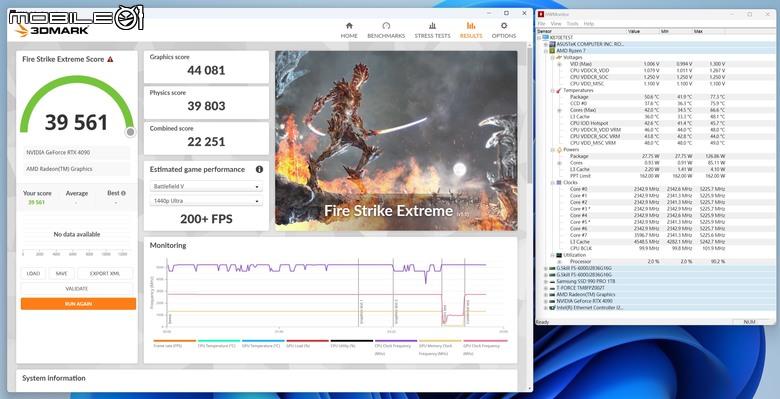Select the RESULTS bar chart icon
The height and width of the screenshot is (399, 780).
click(x=471, y=26)
